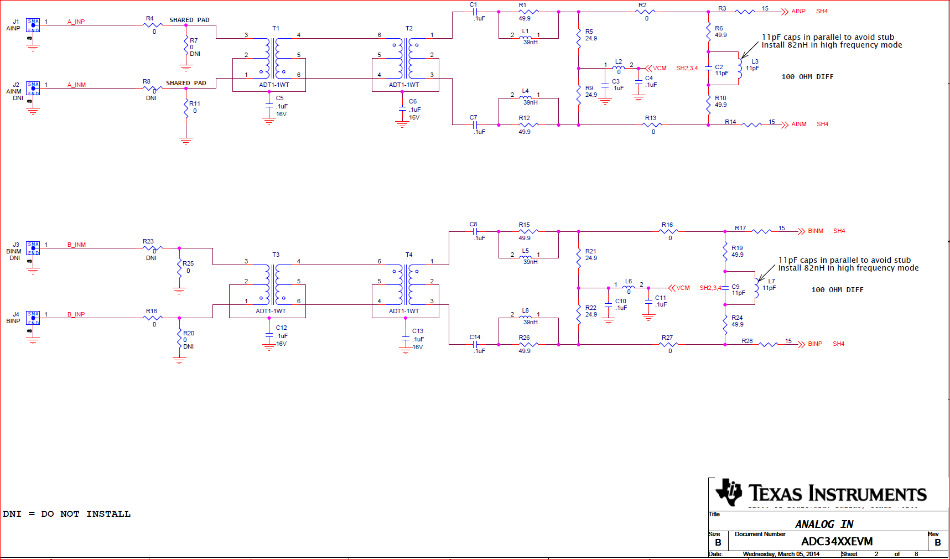Select capacitor C7 symbol
Screen dimensions: 950x560
click(475, 125)
